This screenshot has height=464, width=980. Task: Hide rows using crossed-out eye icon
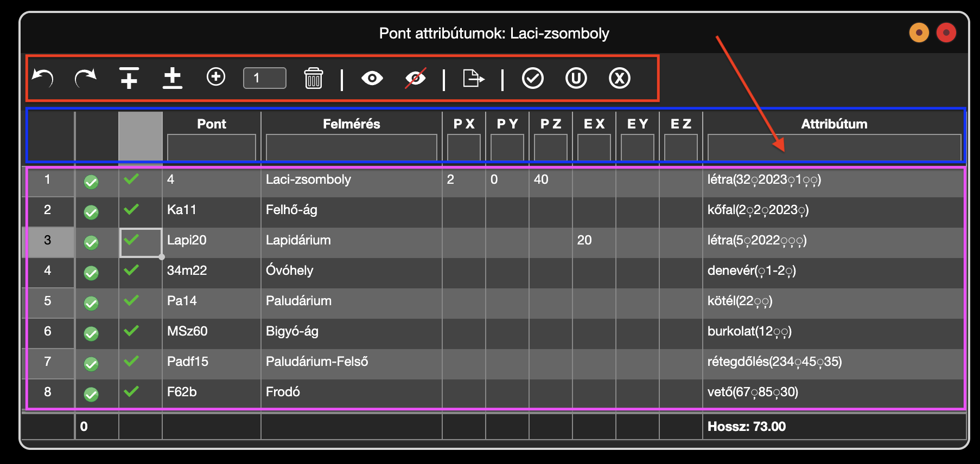click(416, 78)
